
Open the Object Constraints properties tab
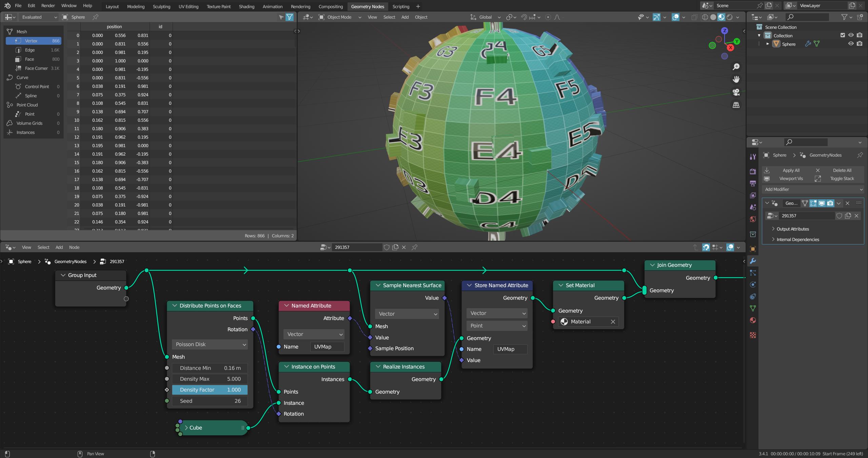pyautogui.click(x=753, y=296)
